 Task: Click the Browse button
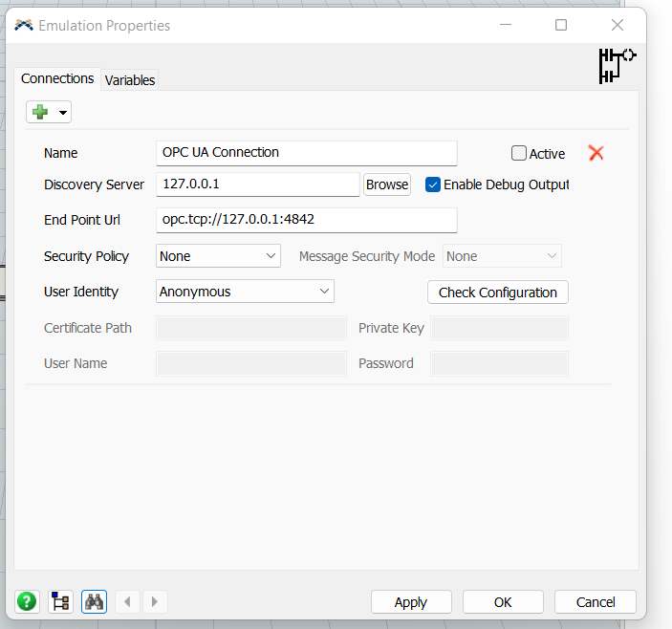(x=387, y=184)
